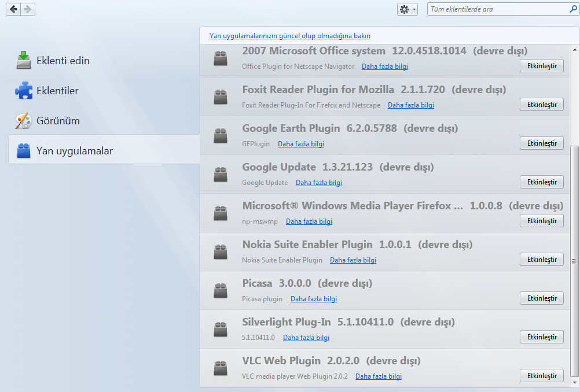580x392 pixels.
Task: Open more info for Microsoft Office plugin
Action: (385, 66)
